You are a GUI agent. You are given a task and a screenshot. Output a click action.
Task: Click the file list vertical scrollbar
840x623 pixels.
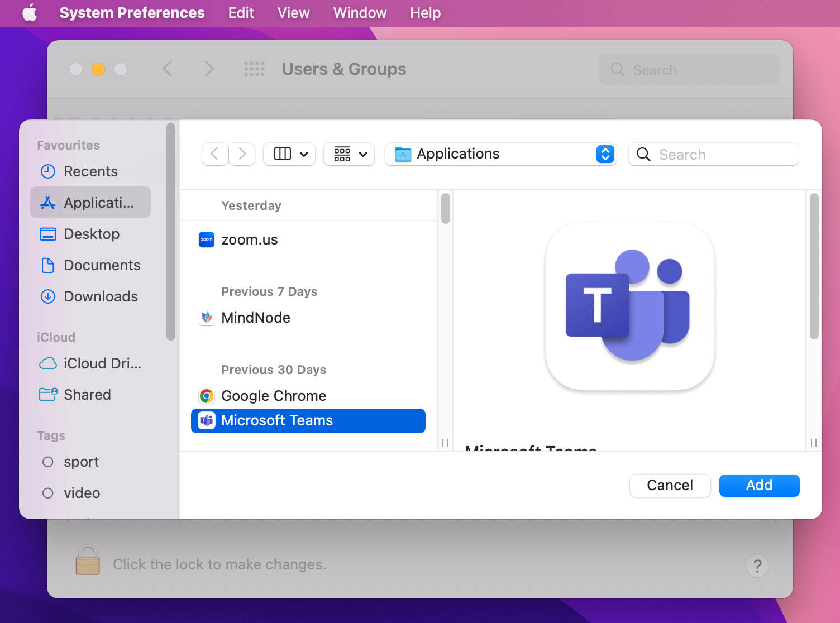(445, 208)
